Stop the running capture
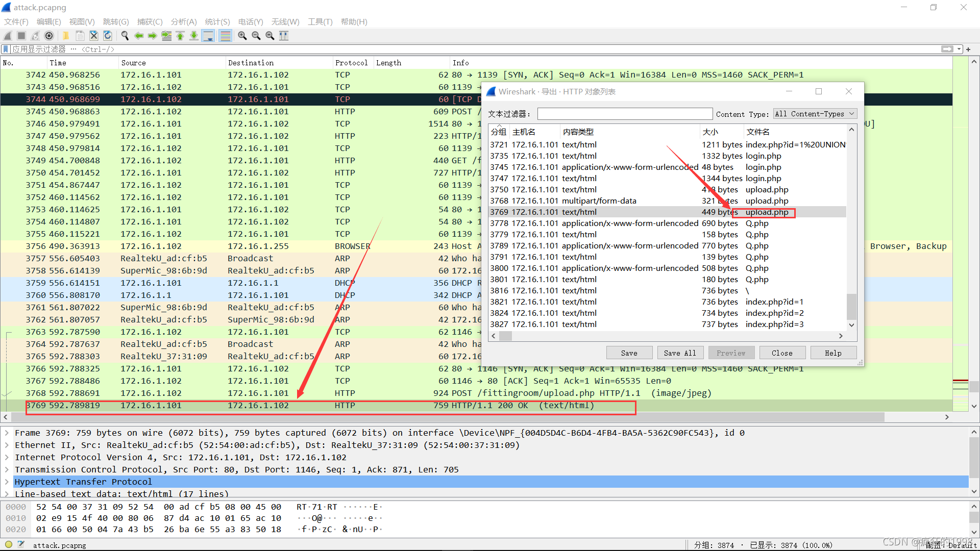This screenshot has height=551, width=980. click(x=21, y=36)
